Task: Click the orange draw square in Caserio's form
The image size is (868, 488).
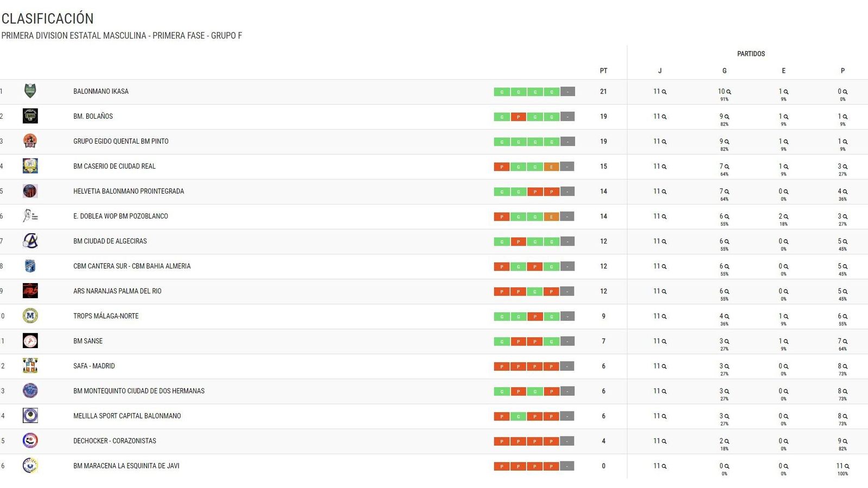Action: (x=551, y=167)
